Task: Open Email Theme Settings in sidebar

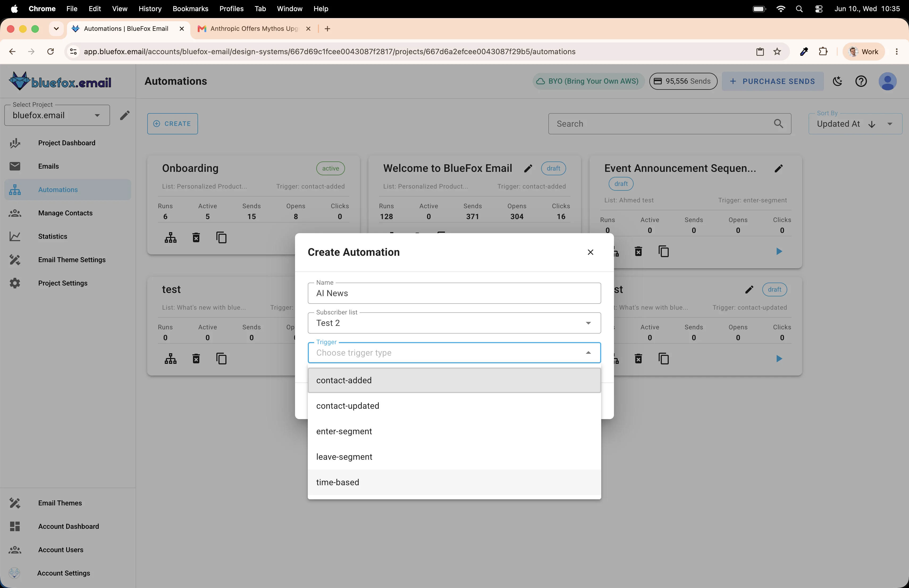Action: [68, 259]
